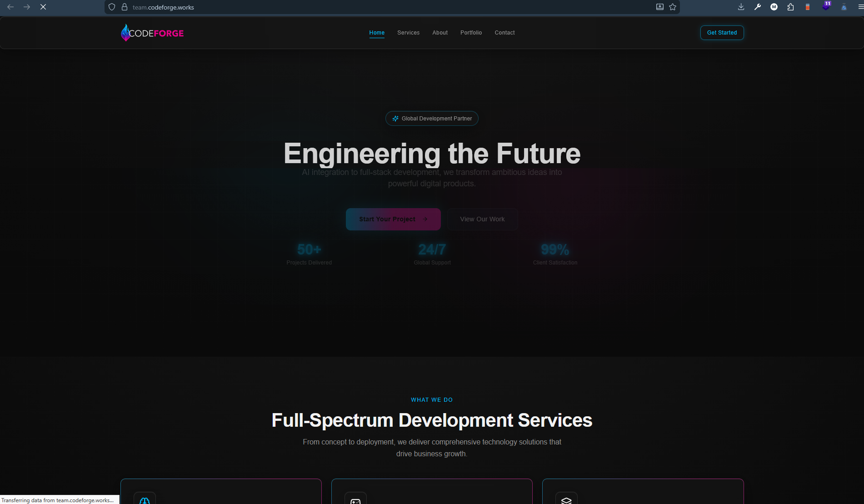Click the stacked layers service card icon

567,500
